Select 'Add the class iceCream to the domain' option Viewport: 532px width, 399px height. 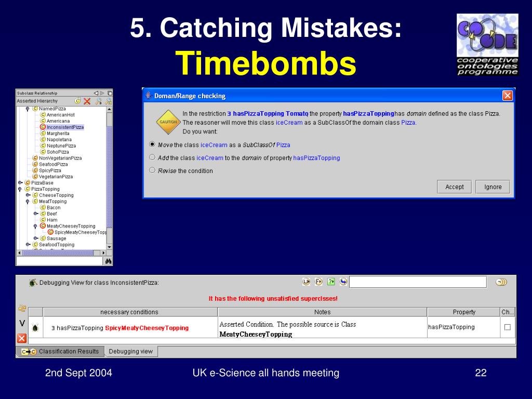click(x=152, y=157)
